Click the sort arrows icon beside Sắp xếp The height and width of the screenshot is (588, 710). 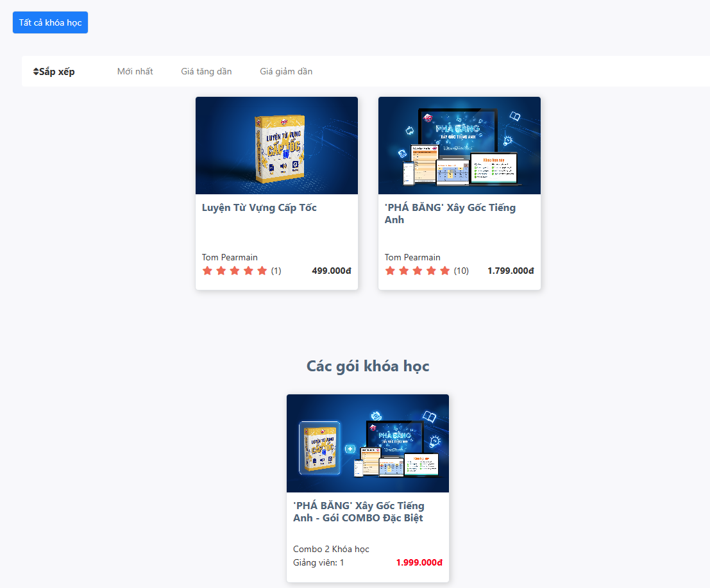(36, 72)
